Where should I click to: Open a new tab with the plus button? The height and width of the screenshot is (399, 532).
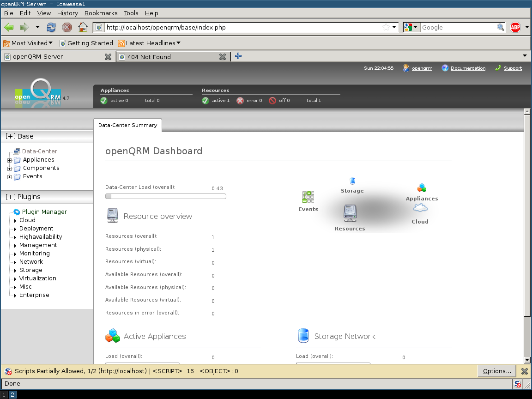pos(238,56)
